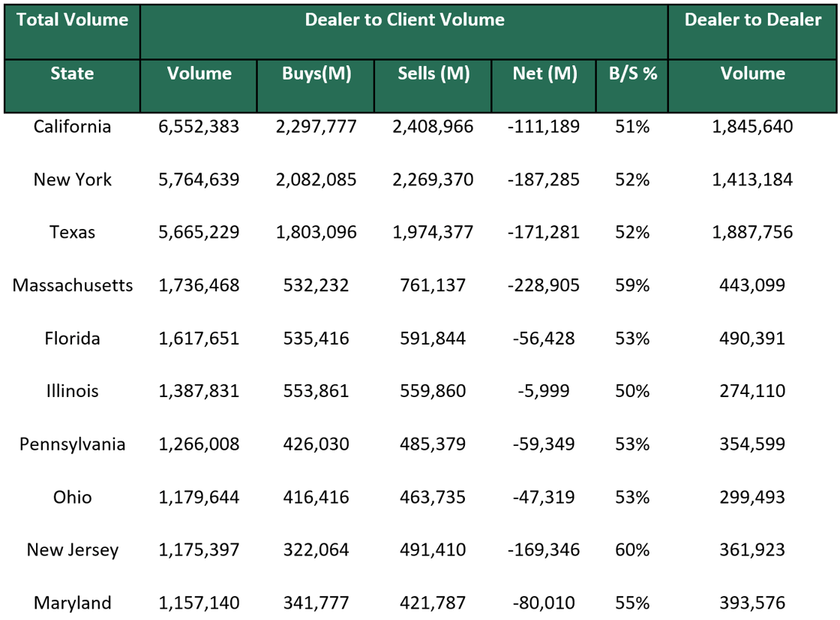
Task: Select Florida's dealer to dealer volume 490,391
Action: click(752, 339)
